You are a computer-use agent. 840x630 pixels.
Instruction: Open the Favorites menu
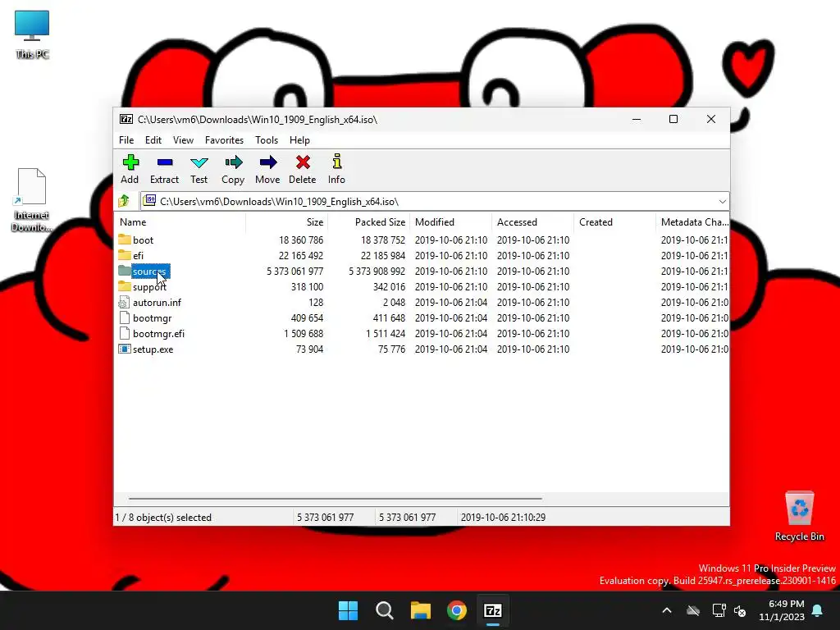[224, 139]
